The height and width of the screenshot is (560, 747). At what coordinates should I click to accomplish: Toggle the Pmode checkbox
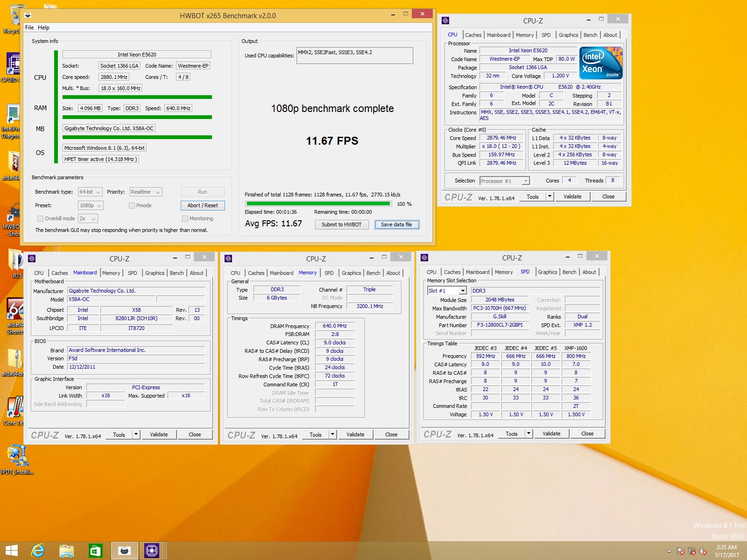(x=132, y=205)
